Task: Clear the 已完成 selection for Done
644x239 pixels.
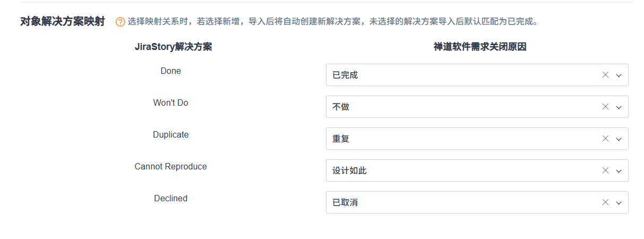Action: (605, 75)
